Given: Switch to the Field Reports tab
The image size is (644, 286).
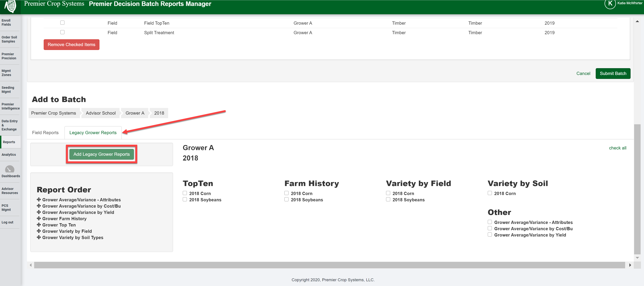Looking at the screenshot, I should 45,132.
